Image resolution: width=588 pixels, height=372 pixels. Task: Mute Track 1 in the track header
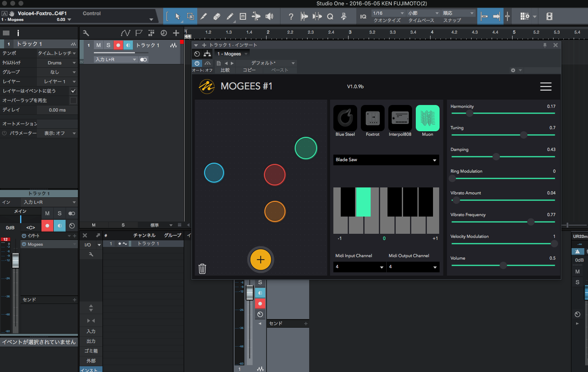coord(98,45)
